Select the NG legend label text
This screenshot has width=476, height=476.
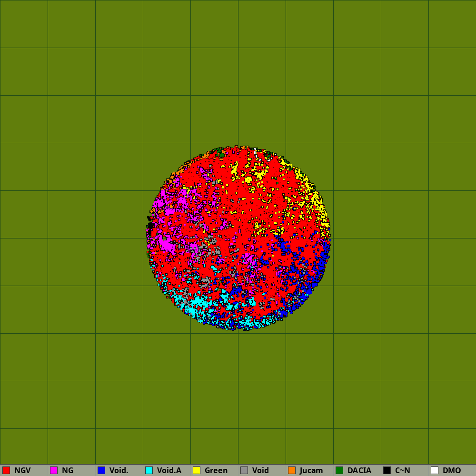pyautogui.click(x=68, y=470)
